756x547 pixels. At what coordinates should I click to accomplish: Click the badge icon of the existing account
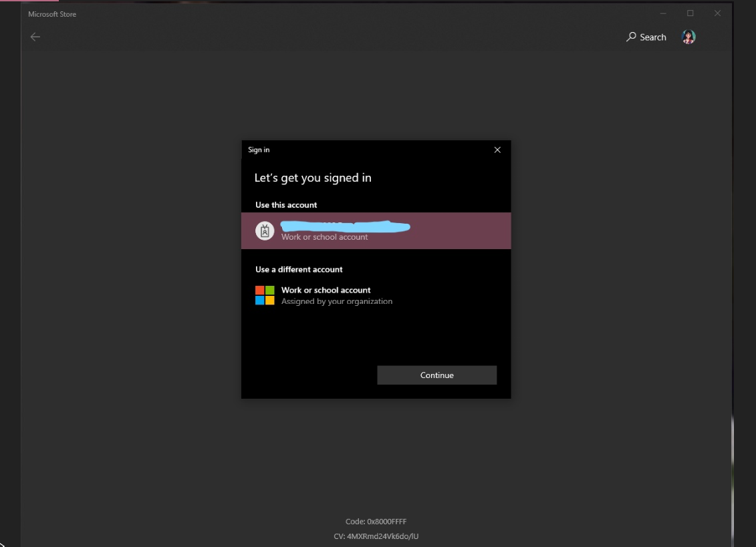(x=265, y=231)
